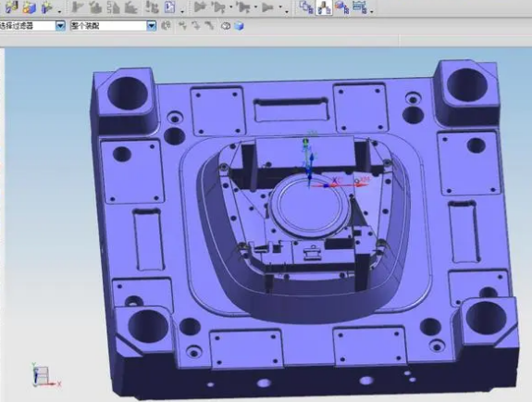Click the red-and-blue box icon near toolbar end
This screenshot has height=402, width=532.
pos(341,7)
